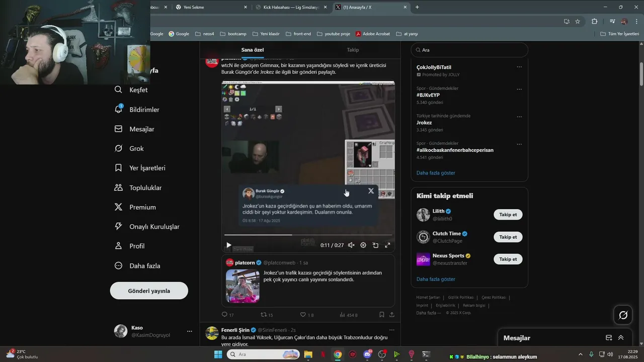Follow Clutch Time with Takip et

click(x=508, y=237)
